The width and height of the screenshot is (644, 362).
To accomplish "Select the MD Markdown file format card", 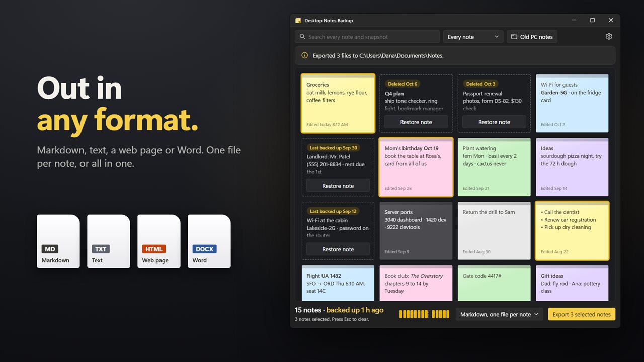I will click(x=58, y=241).
